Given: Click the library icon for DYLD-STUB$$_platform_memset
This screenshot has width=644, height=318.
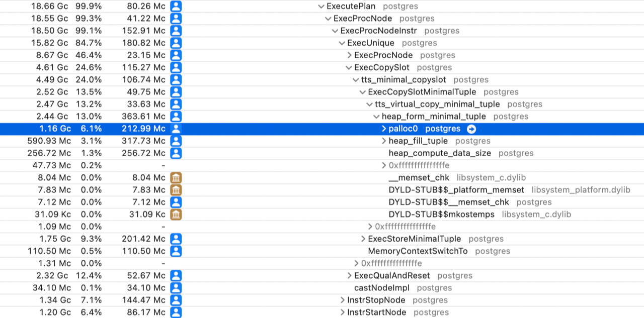Looking at the screenshot, I should (176, 190).
